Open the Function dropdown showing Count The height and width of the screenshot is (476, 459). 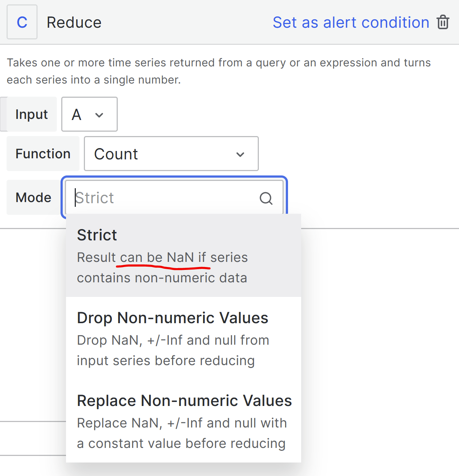171,154
